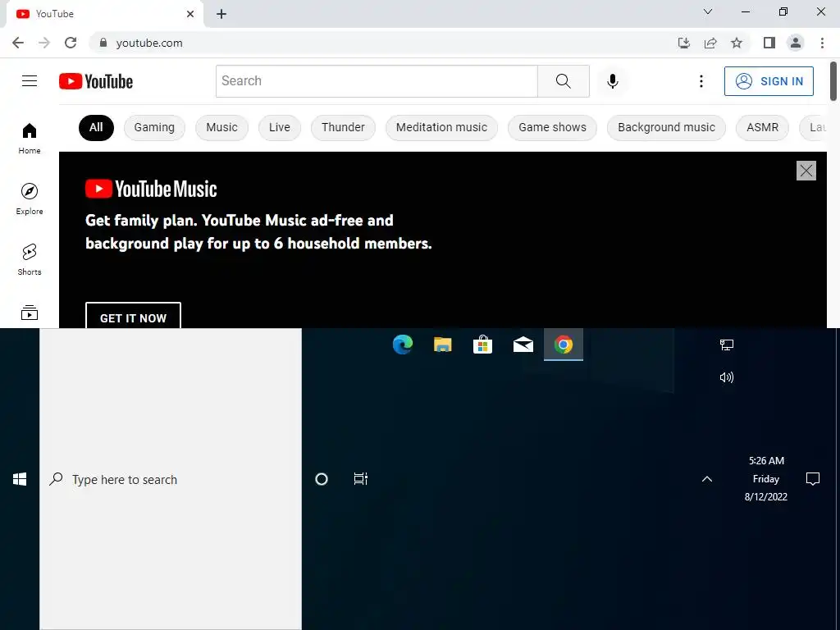Click Chrome forward arrow
This screenshot has height=630, width=840.
coord(44,43)
